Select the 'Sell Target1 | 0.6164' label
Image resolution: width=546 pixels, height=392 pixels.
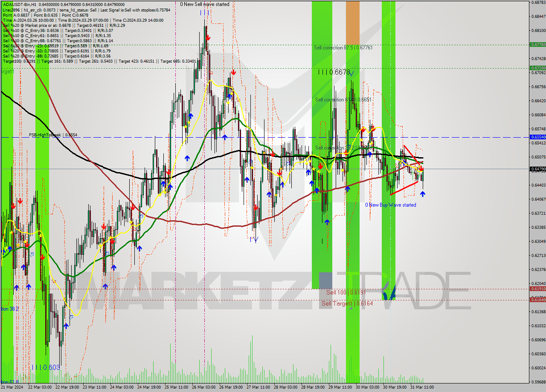click(347, 303)
